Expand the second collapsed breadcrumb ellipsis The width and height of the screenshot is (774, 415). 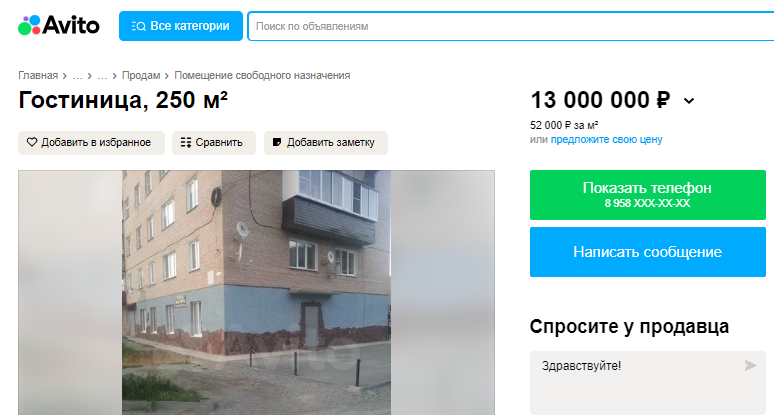(x=102, y=75)
